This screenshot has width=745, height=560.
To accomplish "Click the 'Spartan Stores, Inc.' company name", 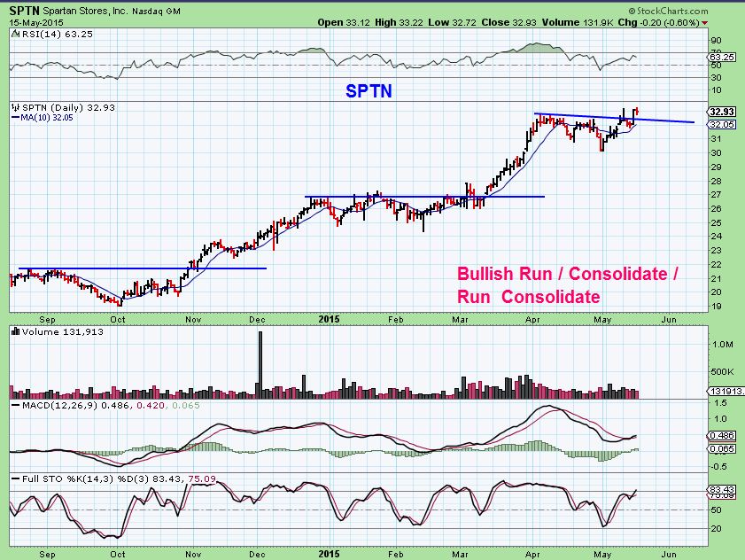I will (86, 11).
